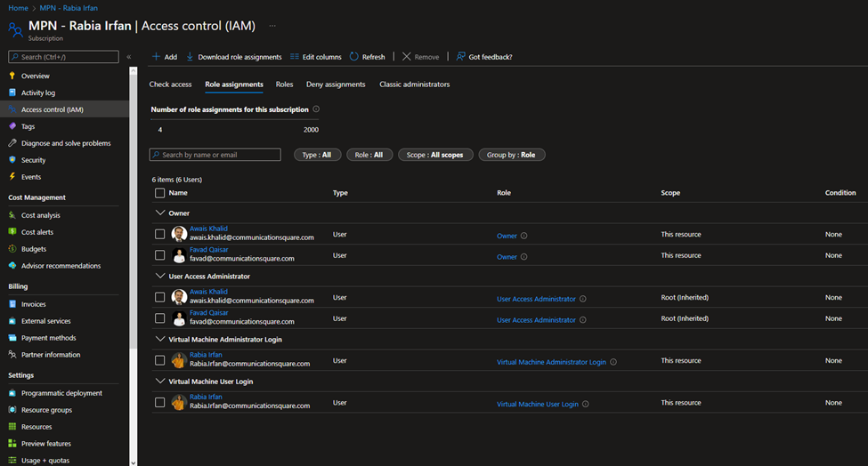Image resolution: width=868 pixels, height=466 pixels.
Task: Open MPN - Rabia Irfan breadcrumb link
Action: 69,8
